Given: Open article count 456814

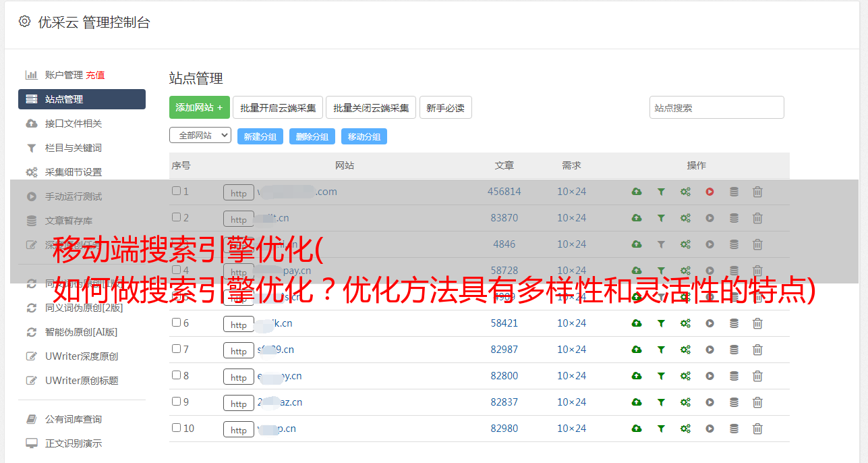Looking at the screenshot, I should click(x=504, y=192).
